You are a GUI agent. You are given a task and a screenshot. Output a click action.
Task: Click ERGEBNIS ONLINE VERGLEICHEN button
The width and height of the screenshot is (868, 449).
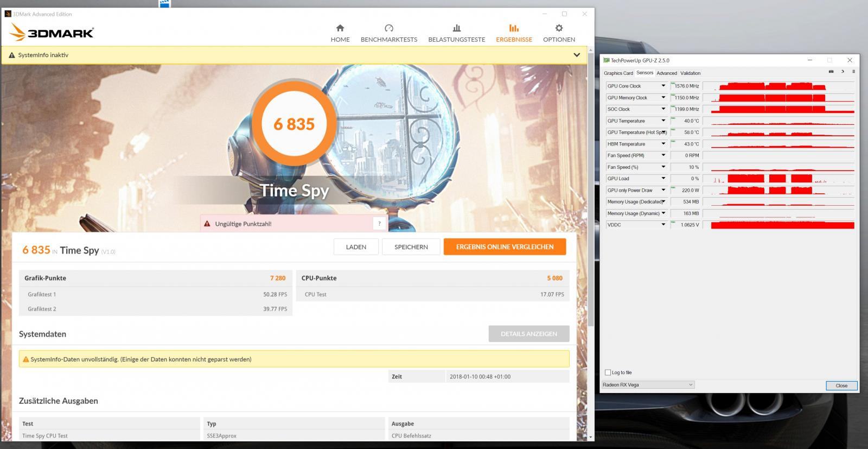(505, 247)
